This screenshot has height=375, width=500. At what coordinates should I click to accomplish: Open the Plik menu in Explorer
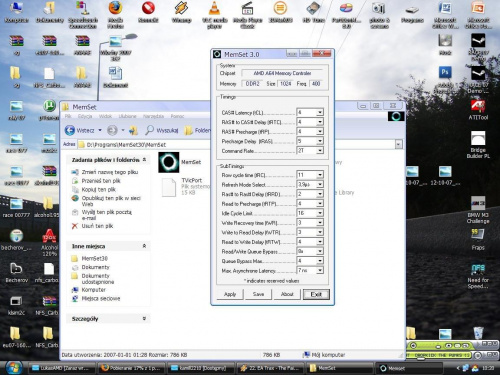point(68,116)
